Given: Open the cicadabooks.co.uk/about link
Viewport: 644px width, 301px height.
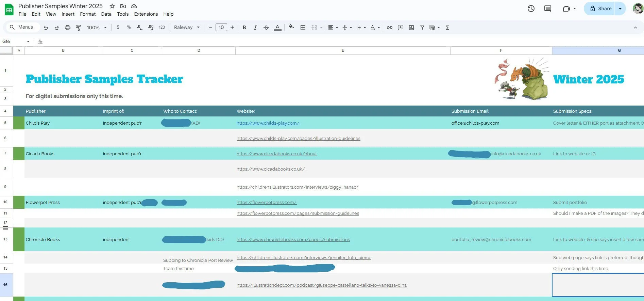Looking at the screenshot, I should pos(277,154).
